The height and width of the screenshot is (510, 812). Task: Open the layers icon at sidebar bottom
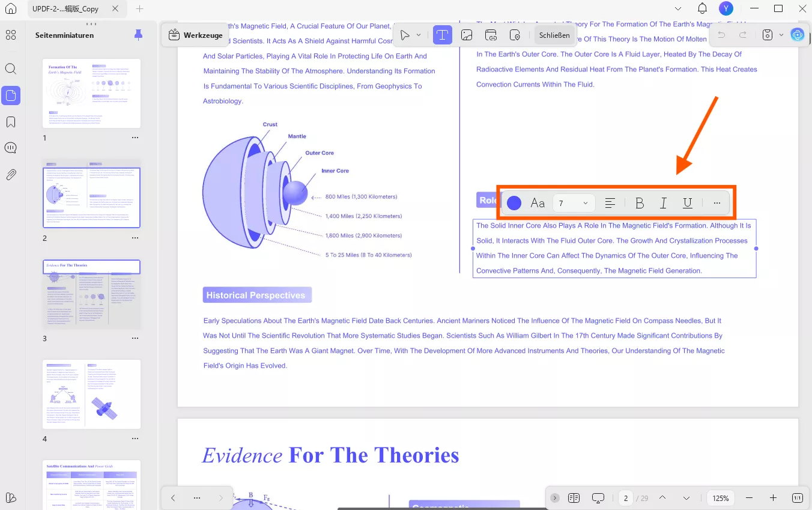click(x=11, y=497)
